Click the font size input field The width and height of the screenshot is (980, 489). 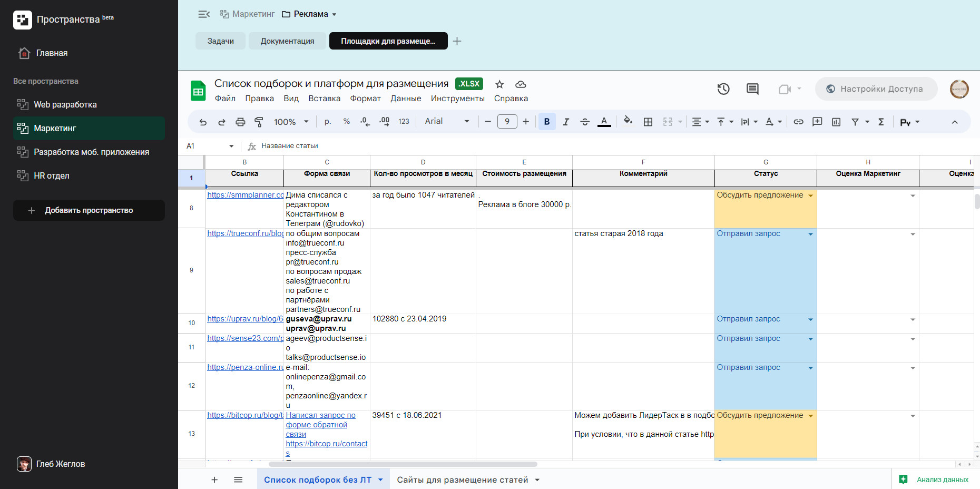click(507, 122)
